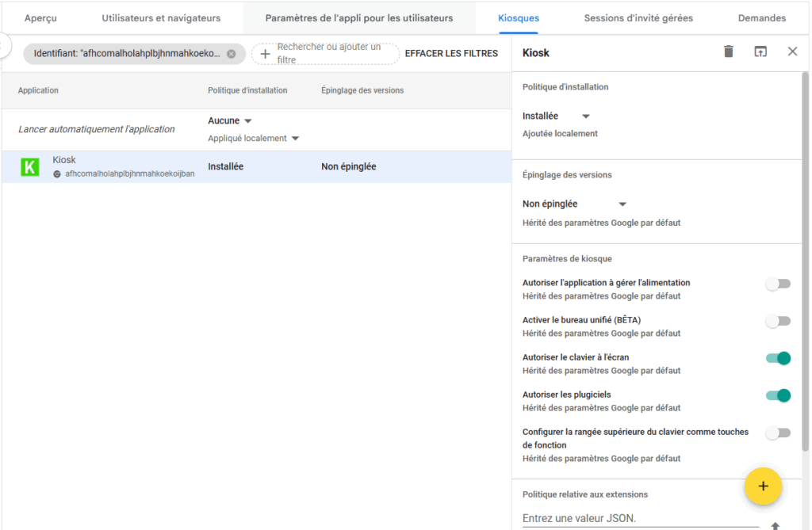Click the green Kiosk app icon
This screenshot has width=812, height=530.
30,167
